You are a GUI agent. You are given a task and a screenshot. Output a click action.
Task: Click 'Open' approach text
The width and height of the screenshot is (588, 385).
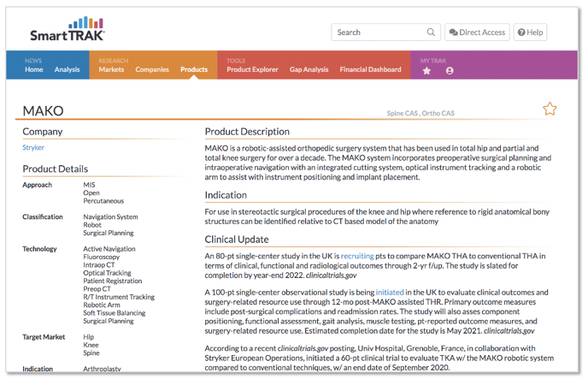91,192
